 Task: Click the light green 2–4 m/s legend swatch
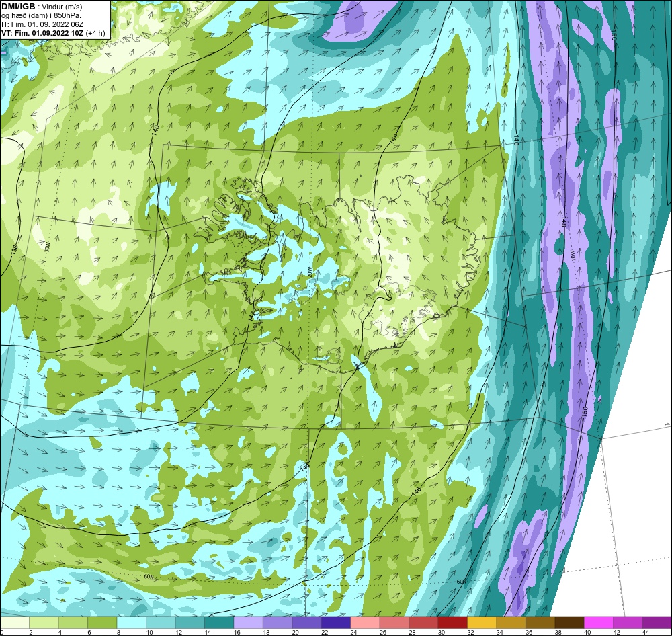pyautogui.click(x=44, y=623)
